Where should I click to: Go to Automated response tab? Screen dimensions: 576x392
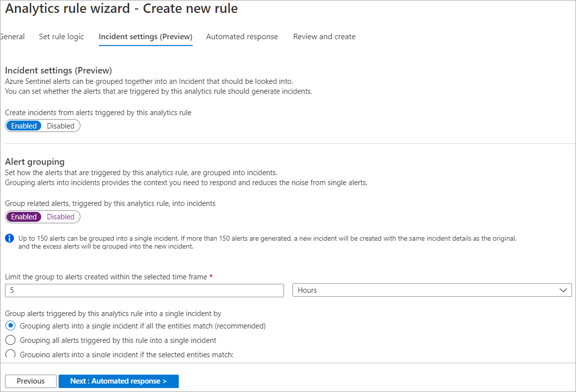point(242,37)
